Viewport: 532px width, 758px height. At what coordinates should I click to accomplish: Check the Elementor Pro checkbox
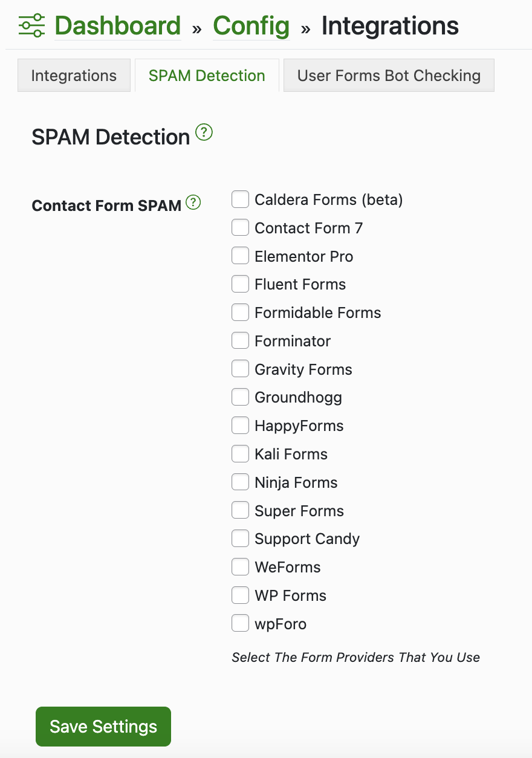pyautogui.click(x=240, y=255)
